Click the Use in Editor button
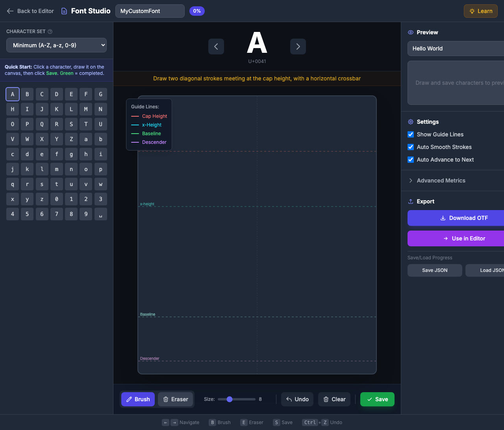The width and height of the screenshot is (504, 430). [465, 238]
